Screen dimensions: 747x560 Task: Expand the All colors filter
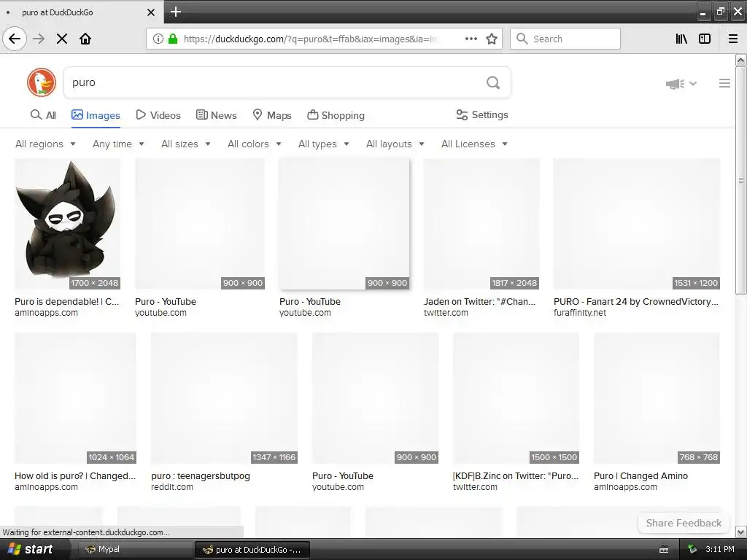pyautogui.click(x=255, y=144)
